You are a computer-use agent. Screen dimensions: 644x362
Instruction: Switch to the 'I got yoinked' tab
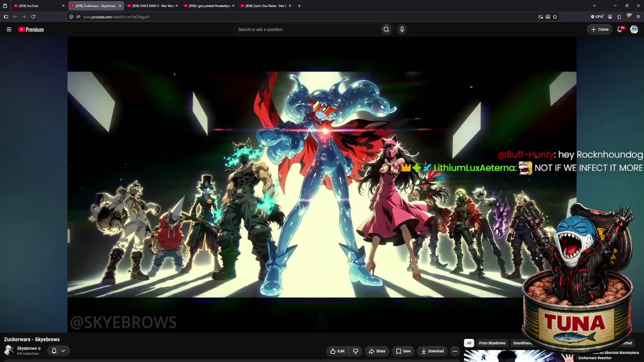point(209,6)
